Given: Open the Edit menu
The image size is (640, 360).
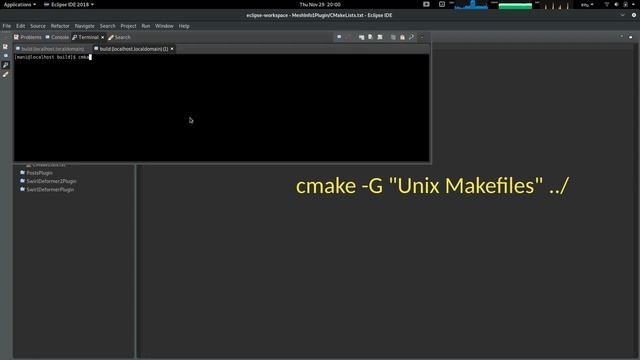Looking at the screenshot, I should point(20,26).
